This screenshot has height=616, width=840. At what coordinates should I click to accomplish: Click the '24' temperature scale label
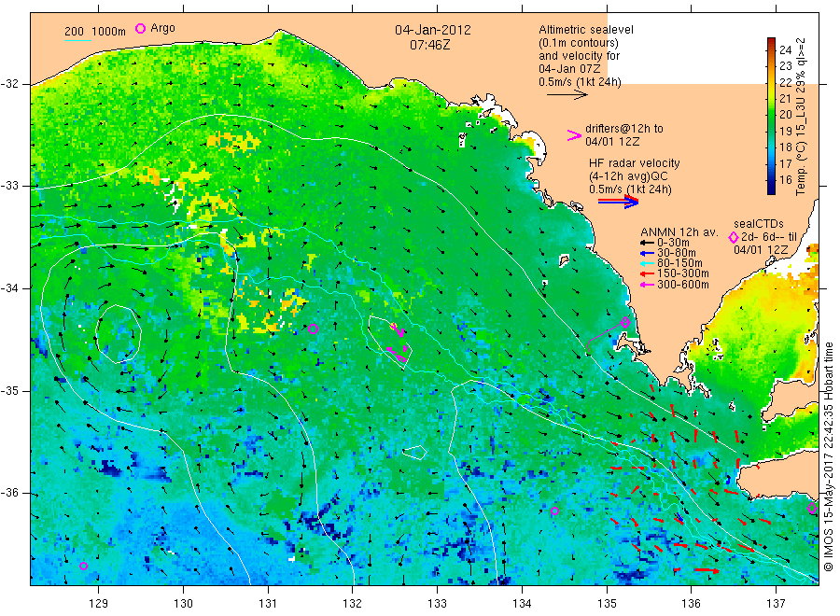(x=785, y=49)
